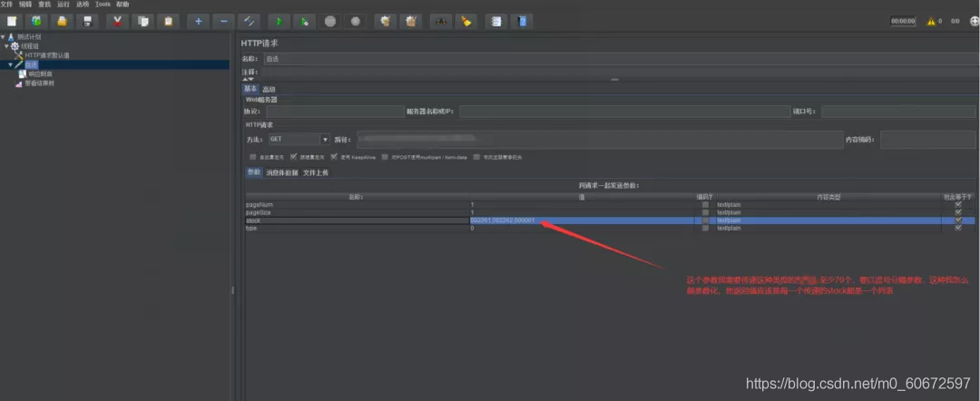Toggle the multipart/form-data checkbox
The width and height of the screenshot is (980, 401).
(385, 157)
